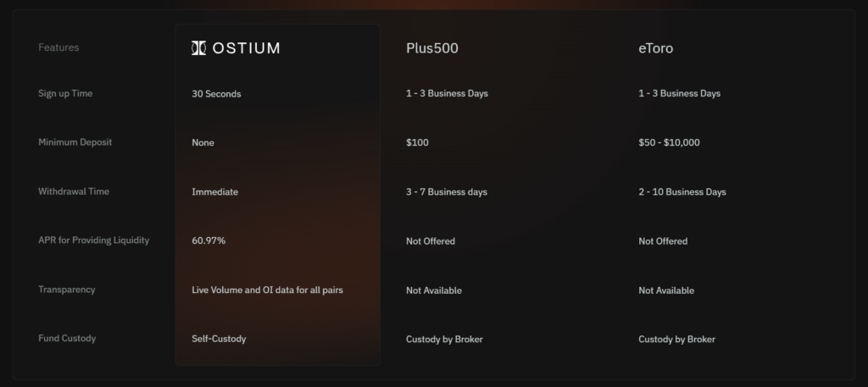
Task: Click Ostium's Self-Custody value
Action: tap(220, 339)
